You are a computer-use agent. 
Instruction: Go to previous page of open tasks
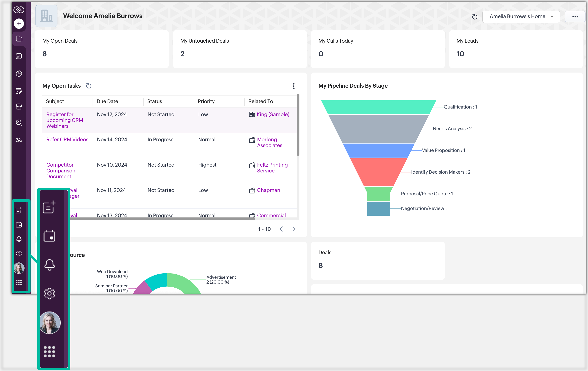point(281,229)
